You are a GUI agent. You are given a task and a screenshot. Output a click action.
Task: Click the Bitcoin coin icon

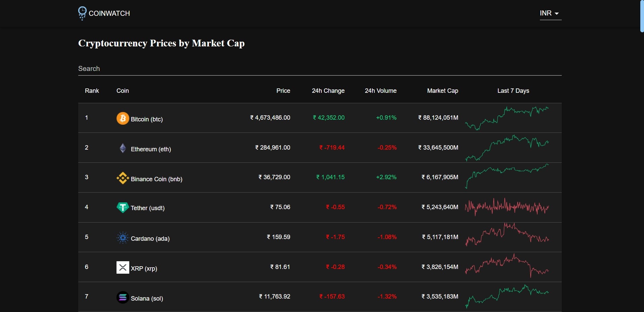(x=123, y=118)
